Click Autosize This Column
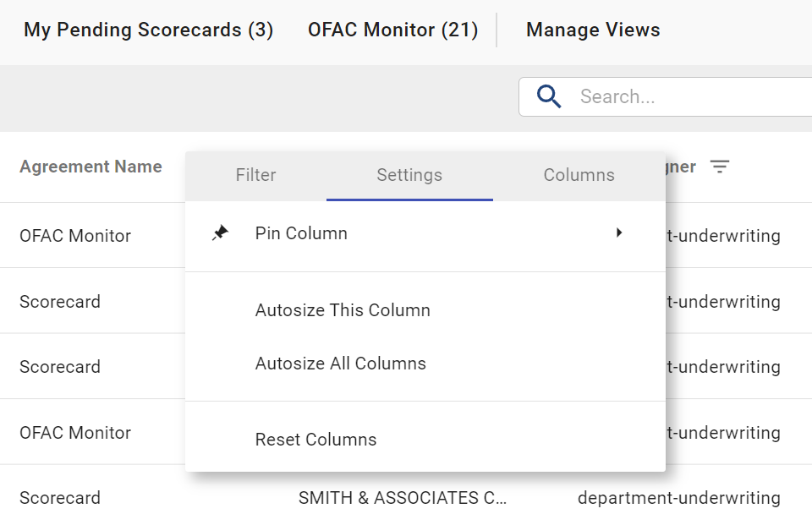The image size is (812, 525). [x=343, y=310]
